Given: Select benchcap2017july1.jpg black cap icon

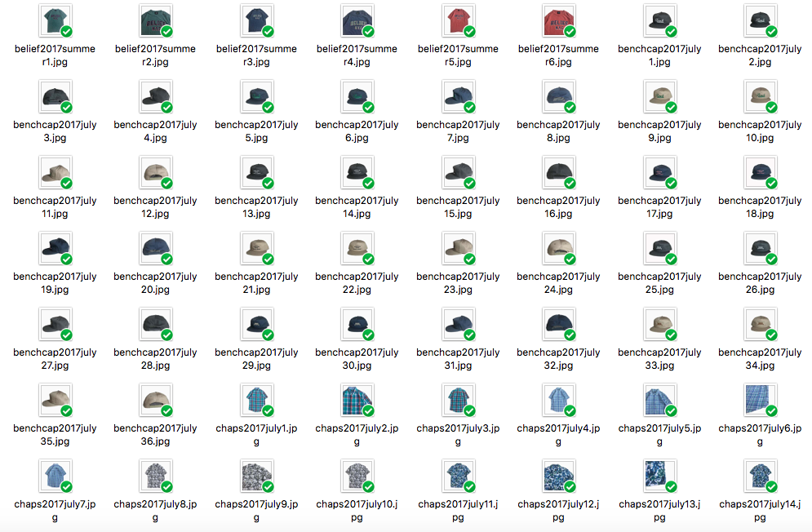Looking at the screenshot, I should coord(659,20).
